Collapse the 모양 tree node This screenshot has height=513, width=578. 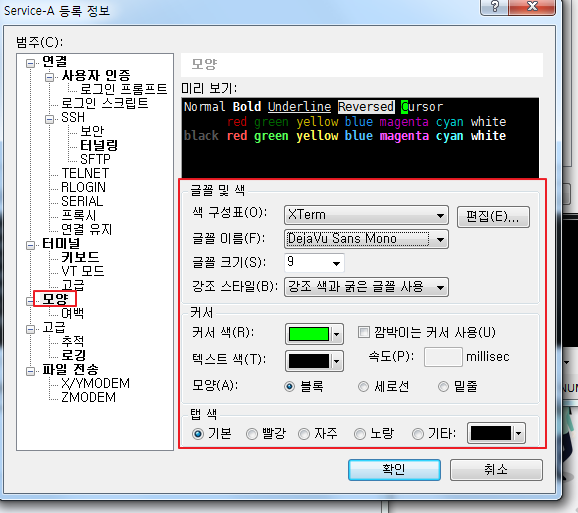[30, 301]
